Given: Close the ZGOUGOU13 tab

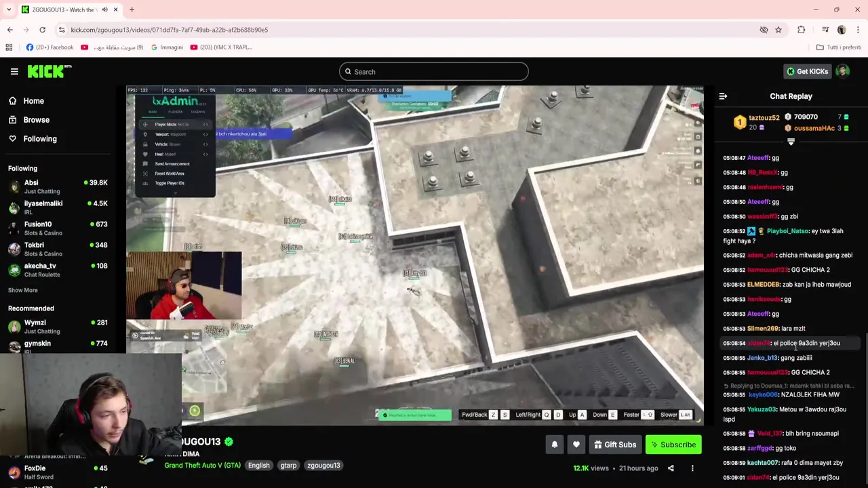Looking at the screenshot, I should tap(115, 9).
